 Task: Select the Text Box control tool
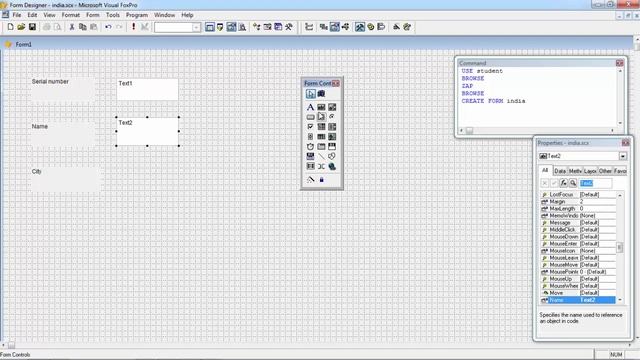click(321, 107)
